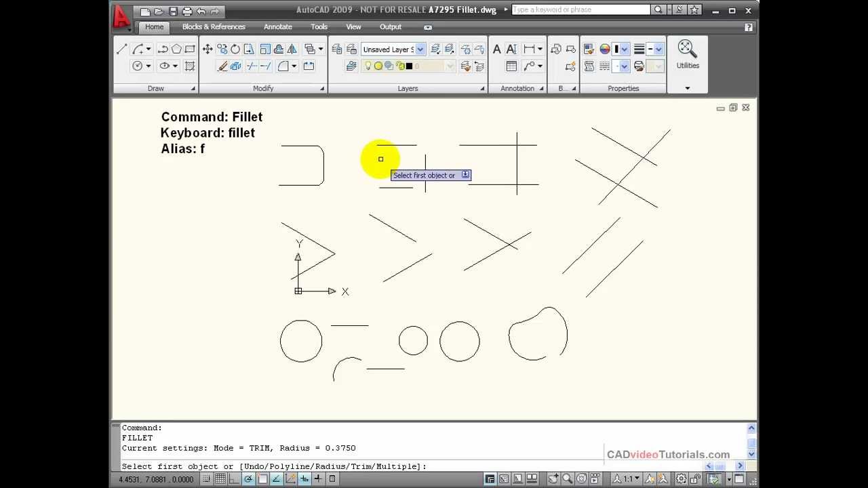Choose the Trim tool in Modify panel
Image resolution: width=868 pixels, height=488 pixels.
pos(252,66)
